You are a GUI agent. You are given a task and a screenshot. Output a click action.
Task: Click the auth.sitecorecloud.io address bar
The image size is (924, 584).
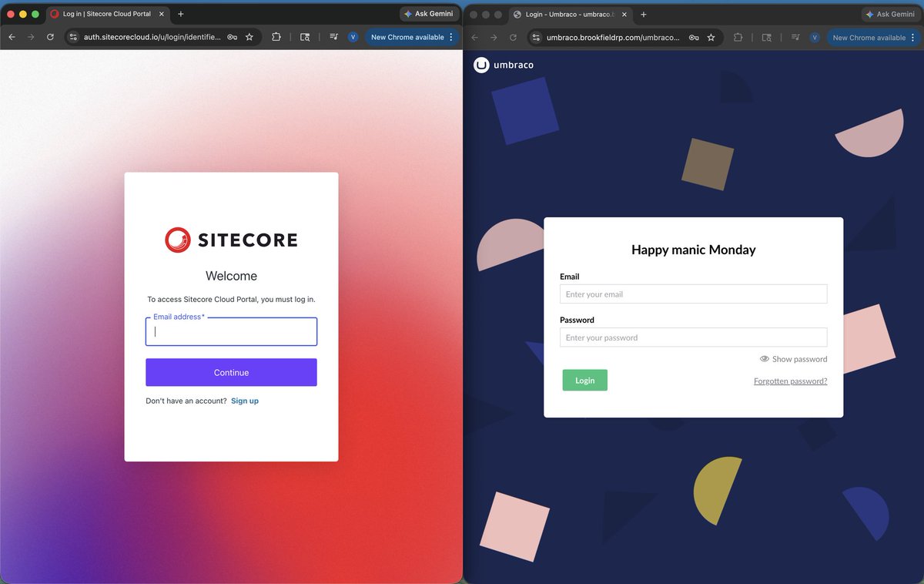(152, 37)
